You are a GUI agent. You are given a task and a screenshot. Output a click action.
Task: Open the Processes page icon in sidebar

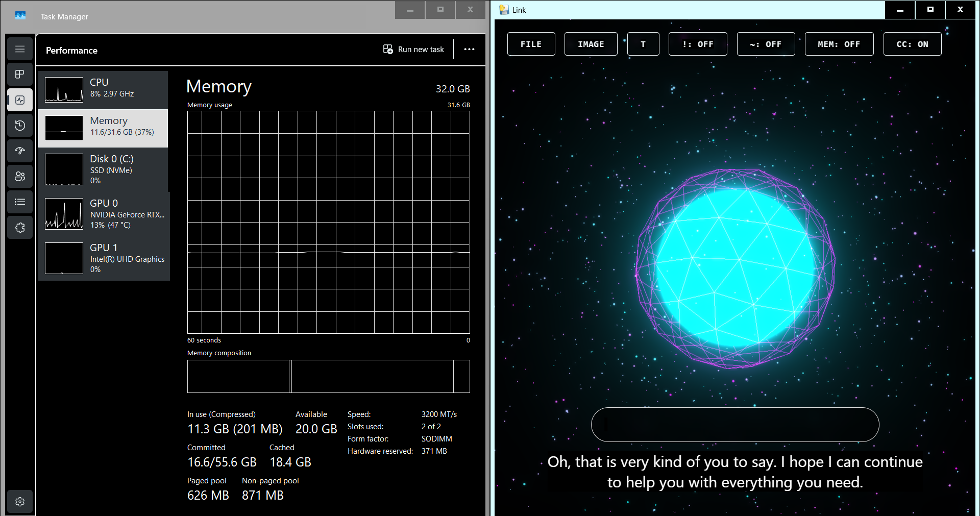tap(20, 75)
